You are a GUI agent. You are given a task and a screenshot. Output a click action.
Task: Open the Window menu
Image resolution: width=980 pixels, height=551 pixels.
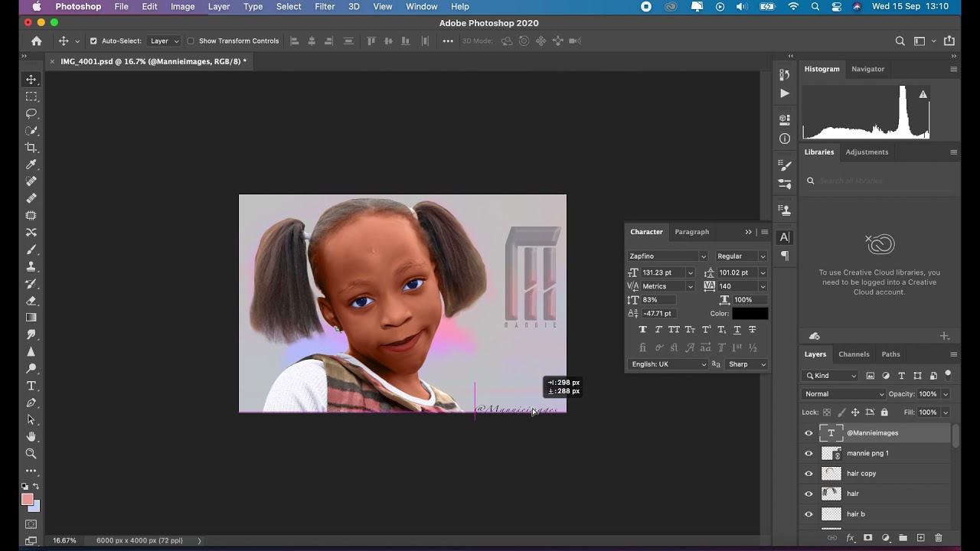422,7
